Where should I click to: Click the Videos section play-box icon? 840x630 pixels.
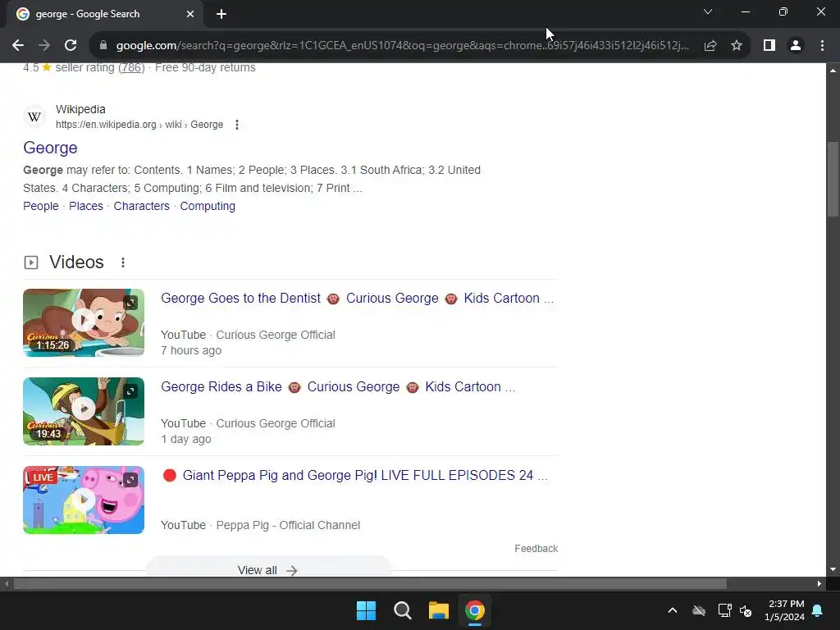click(31, 262)
